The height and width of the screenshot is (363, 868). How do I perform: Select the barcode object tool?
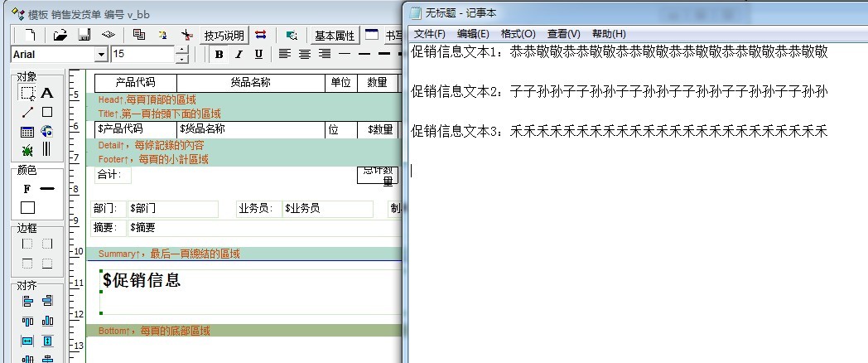click(x=47, y=149)
